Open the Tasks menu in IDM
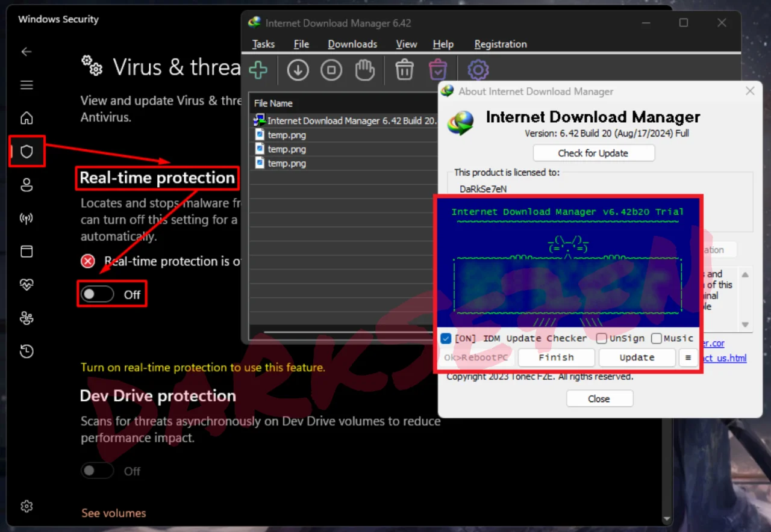Viewport: 771px width, 532px height. click(263, 44)
